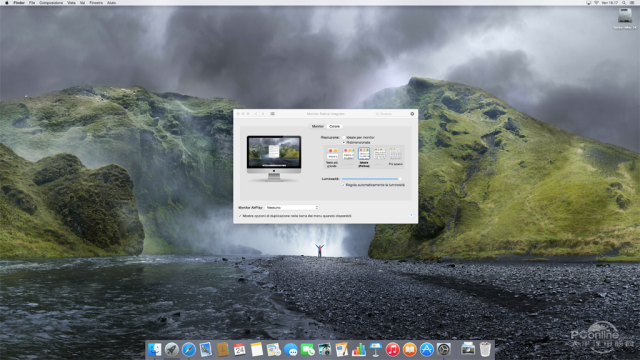The image size is (640, 360).
Task: Open Keynote podium icon in dock
Action: point(376,349)
